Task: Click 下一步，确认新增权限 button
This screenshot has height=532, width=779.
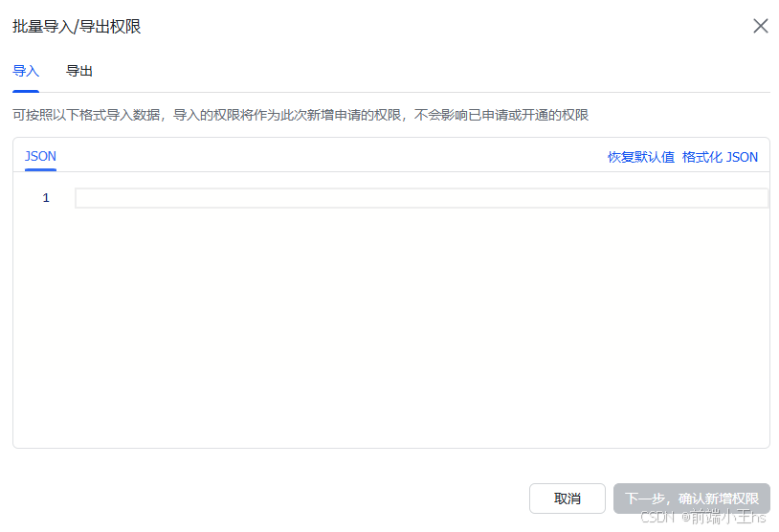Action: [692, 499]
